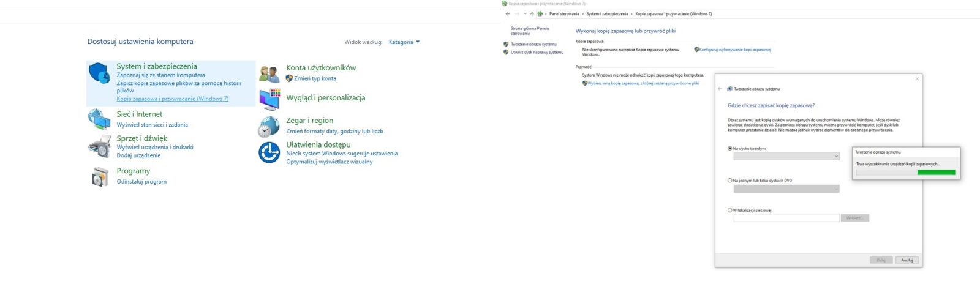Click the Wybierz... button for network location
Screen dimensions: 980x292
click(855, 218)
